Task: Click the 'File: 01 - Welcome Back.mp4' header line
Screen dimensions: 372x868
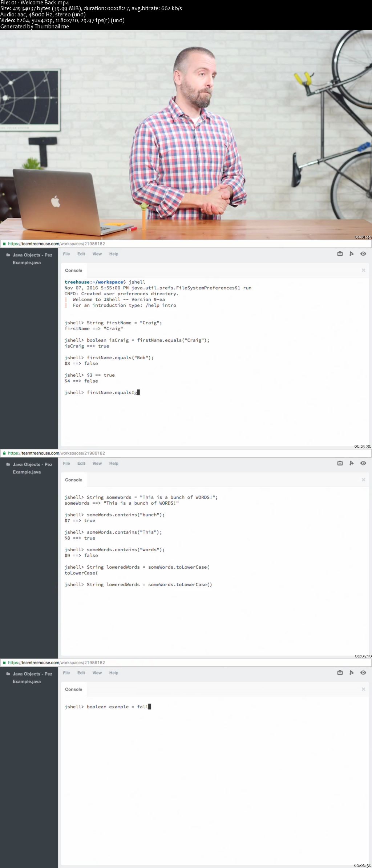Action: (x=35, y=3)
